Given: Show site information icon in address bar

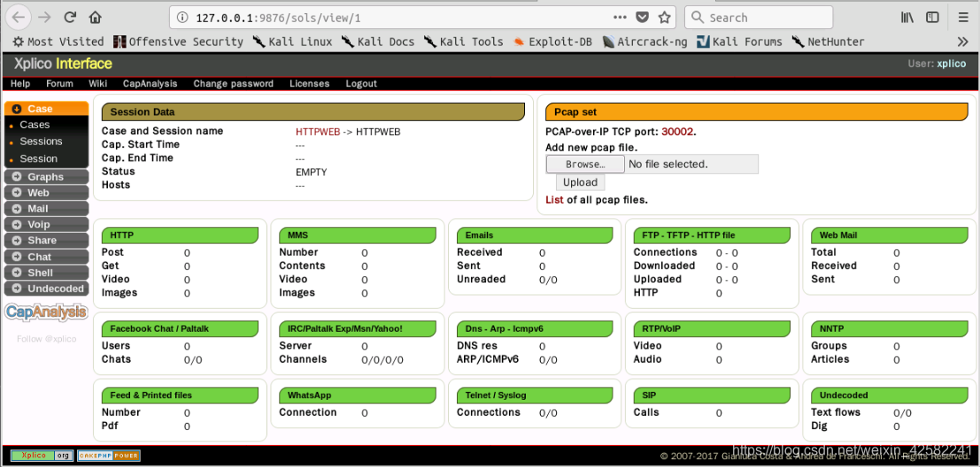Looking at the screenshot, I should [182, 18].
